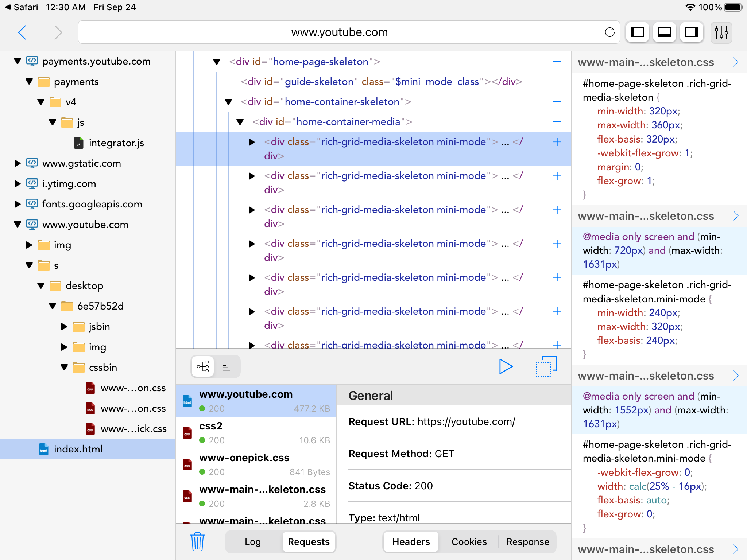Open the Cookies tab
This screenshot has height=560, width=747.
coord(469,542)
